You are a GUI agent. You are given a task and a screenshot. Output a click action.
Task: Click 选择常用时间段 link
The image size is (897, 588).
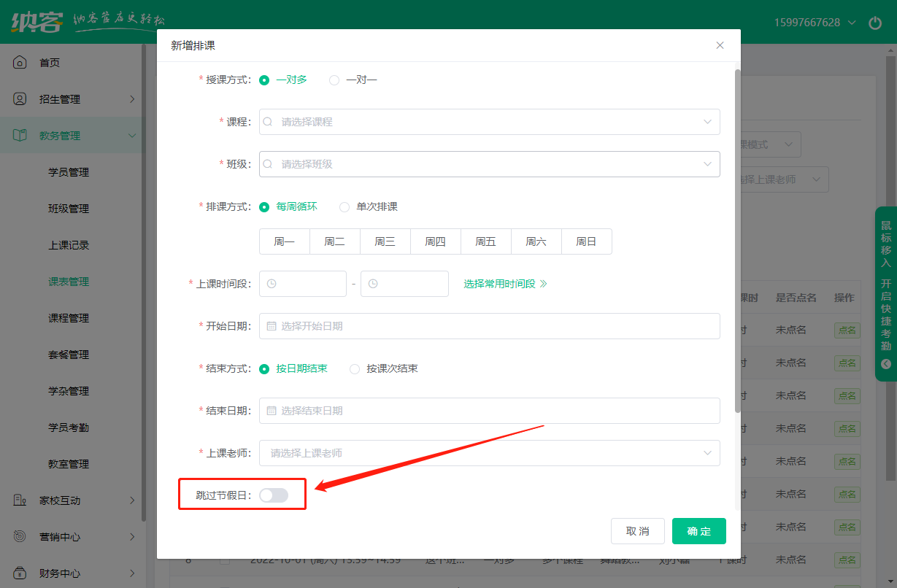pyautogui.click(x=505, y=284)
